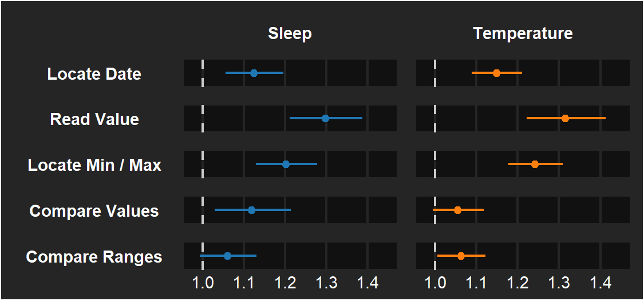The height and width of the screenshot is (301, 644).
Task: Click the Sleep column heading
Action: tap(290, 33)
